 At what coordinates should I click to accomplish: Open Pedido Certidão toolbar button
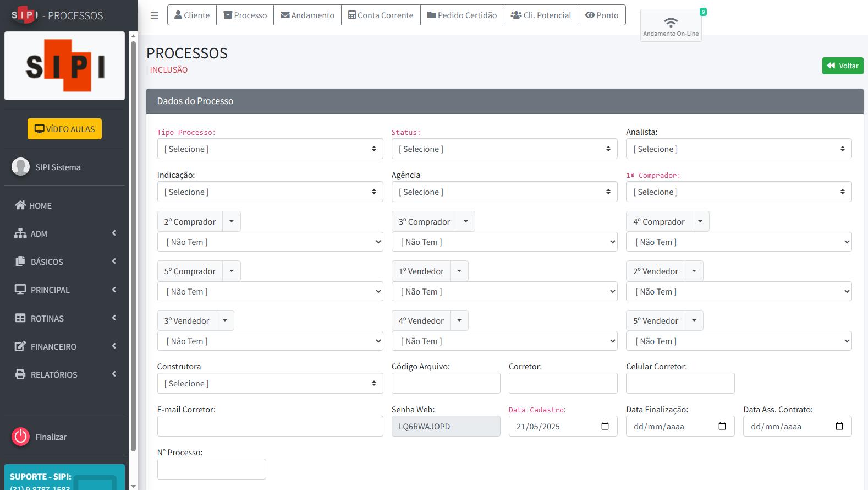(x=462, y=15)
